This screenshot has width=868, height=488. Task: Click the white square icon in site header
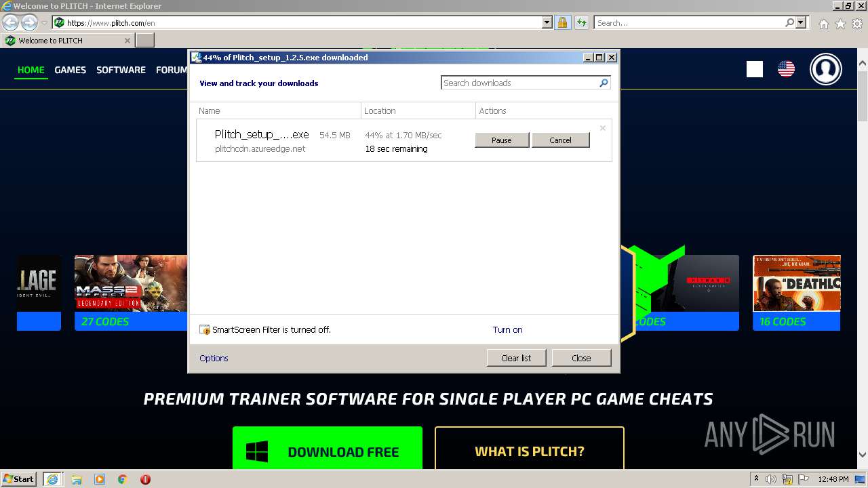pyautogui.click(x=755, y=69)
